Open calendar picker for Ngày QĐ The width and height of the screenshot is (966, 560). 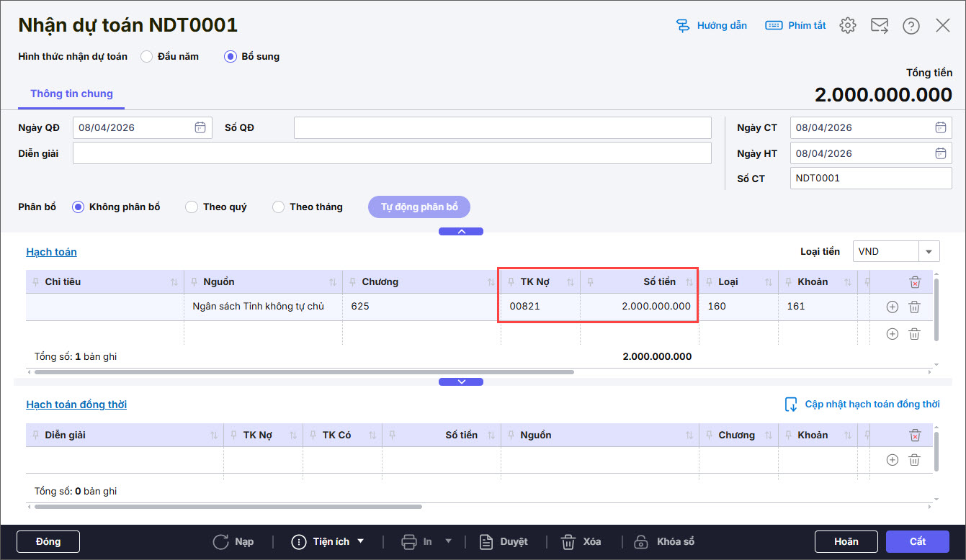pyautogui.click(x=200, y=127)
